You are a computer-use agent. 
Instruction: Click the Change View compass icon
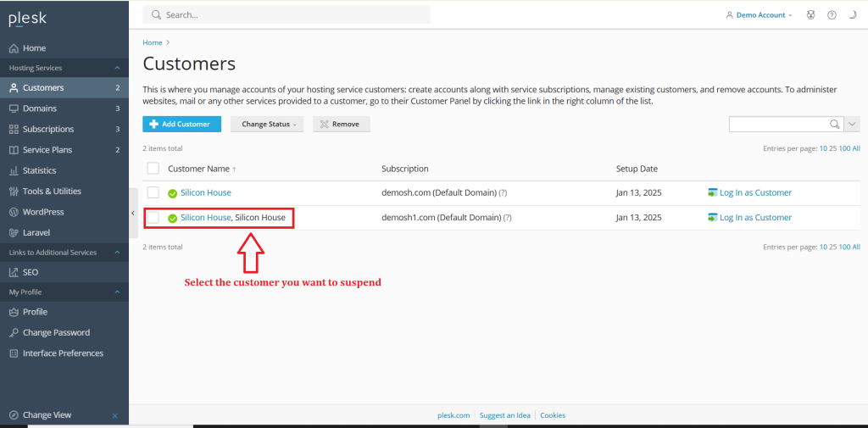pos(14,414)
